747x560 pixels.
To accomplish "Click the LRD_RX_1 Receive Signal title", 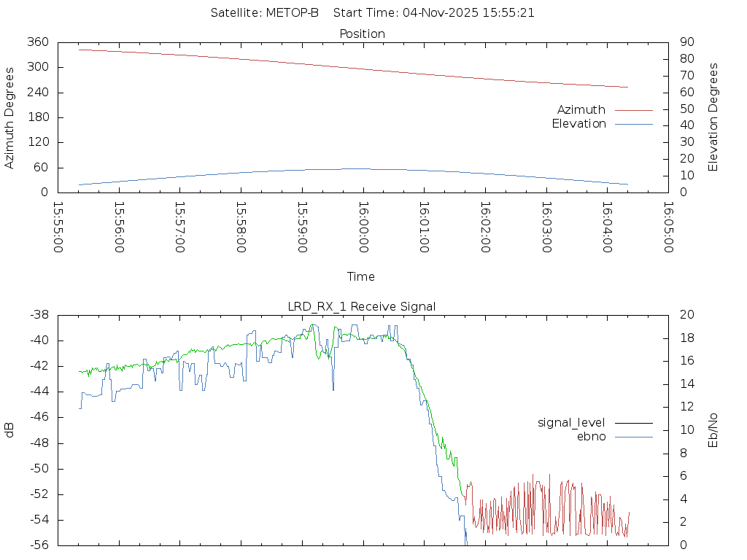I will [x=362, y=307].
